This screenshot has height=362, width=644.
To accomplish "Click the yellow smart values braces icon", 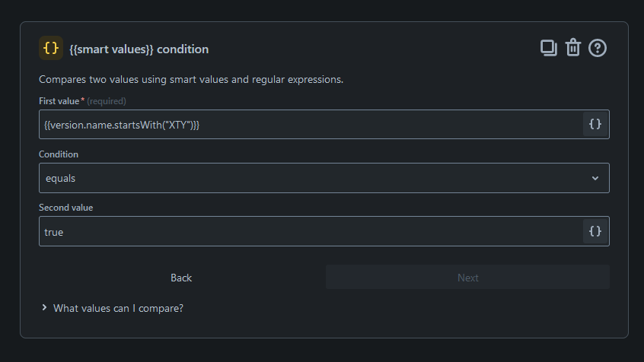I will (x=51, y=48).
